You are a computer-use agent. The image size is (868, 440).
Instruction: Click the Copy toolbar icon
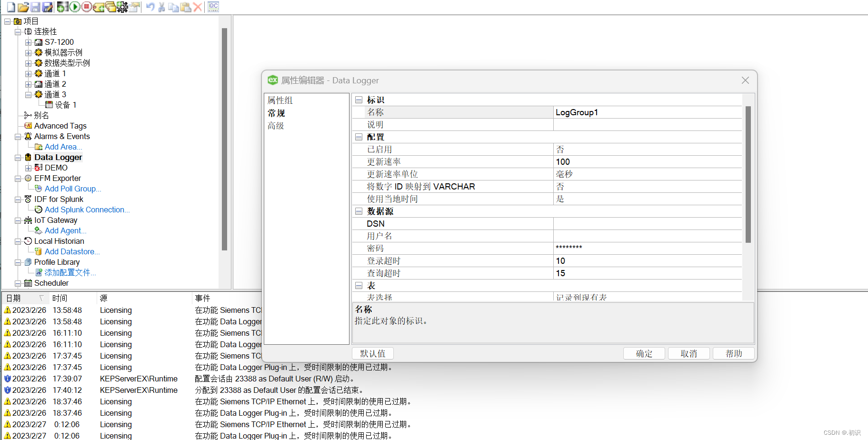point(174,7)
